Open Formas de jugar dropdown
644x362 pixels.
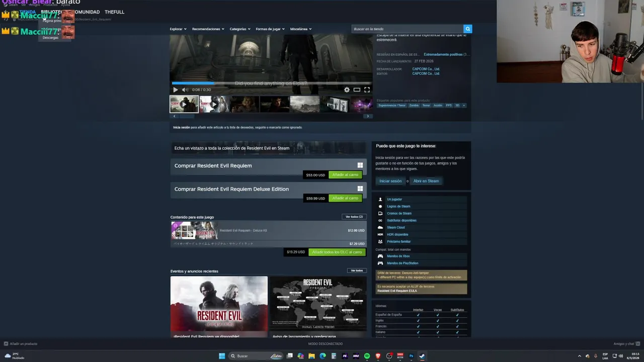click(270, 29)
